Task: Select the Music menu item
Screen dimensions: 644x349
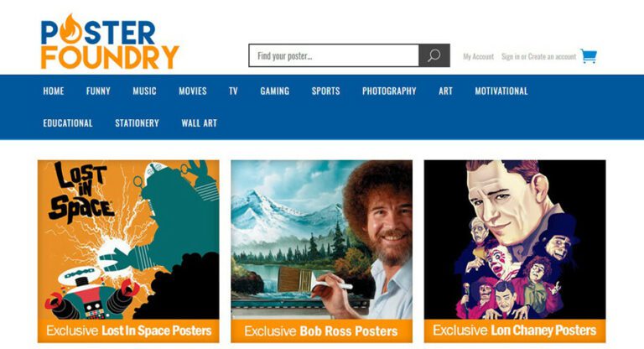Action: pos(144,91)
